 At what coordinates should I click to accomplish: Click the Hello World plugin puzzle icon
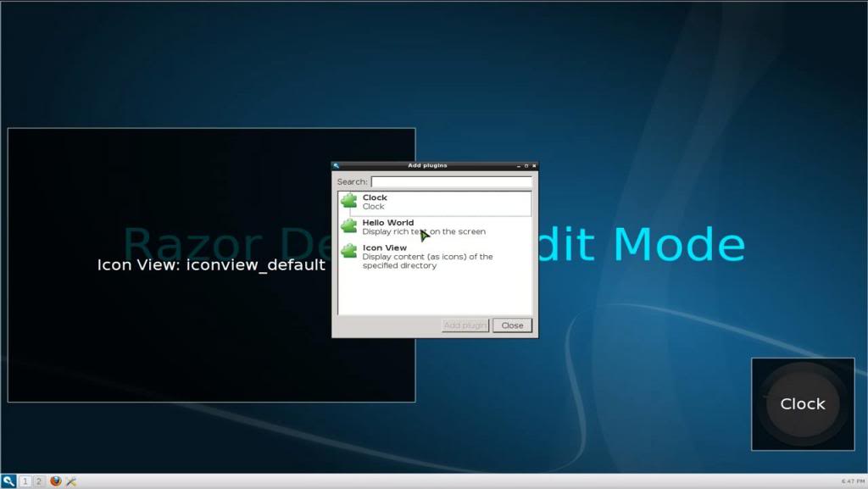tap(348, 226)
